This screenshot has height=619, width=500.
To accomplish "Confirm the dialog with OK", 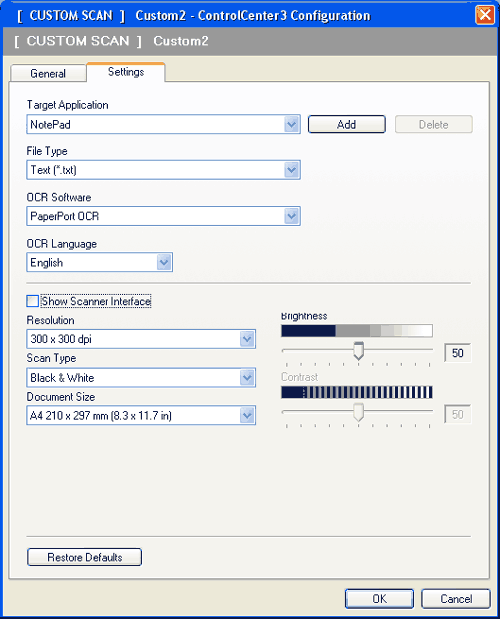I will 379,599.
